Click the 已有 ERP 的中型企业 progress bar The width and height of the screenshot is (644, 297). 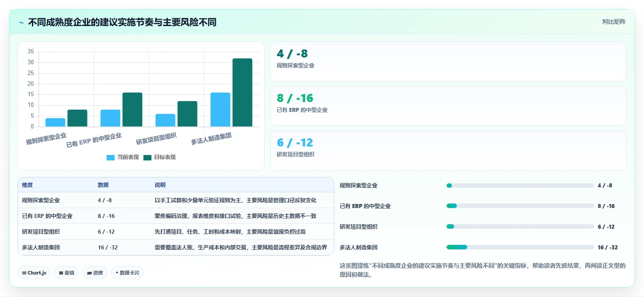pos(520,206)
